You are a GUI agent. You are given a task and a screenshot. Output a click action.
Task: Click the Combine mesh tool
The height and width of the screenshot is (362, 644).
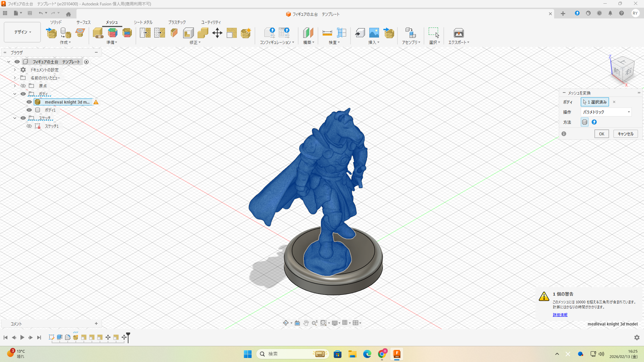pos(203,33)
